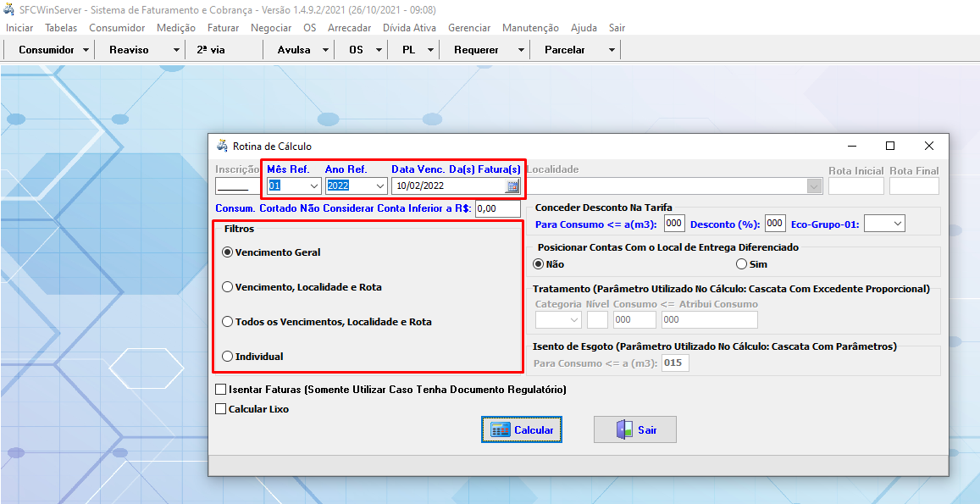Image resolution: width=980 pixels, height=504 pixels.
Task: Open the Eco-Grupo-01 dropdown
Action: pyautogui.click(x=896, y=224)
